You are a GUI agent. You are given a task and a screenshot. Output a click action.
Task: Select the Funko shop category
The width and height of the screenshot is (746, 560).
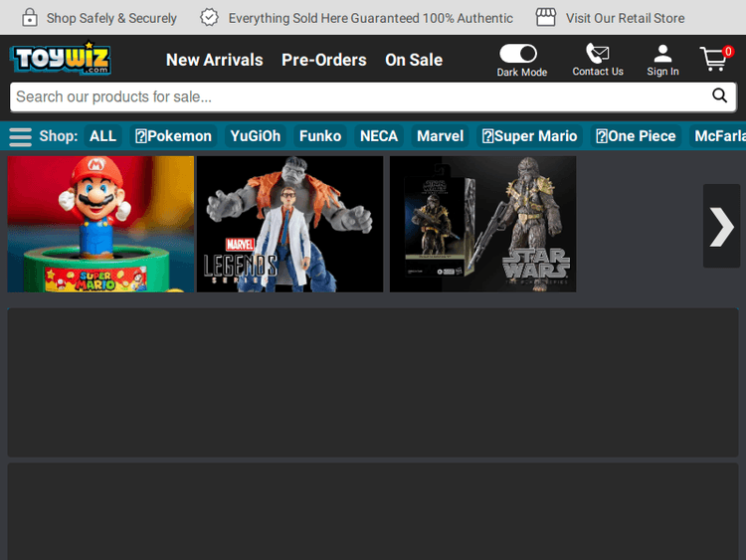[x=320, y=136]
